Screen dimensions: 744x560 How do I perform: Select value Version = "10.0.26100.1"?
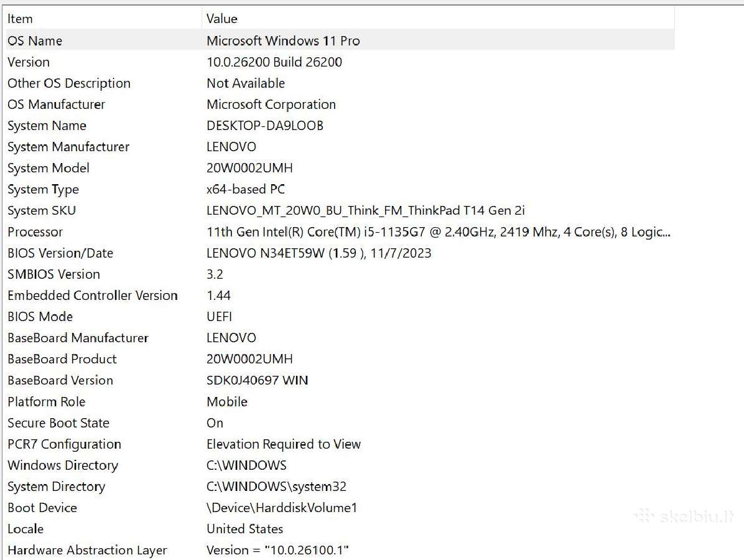tap(277, 551)
